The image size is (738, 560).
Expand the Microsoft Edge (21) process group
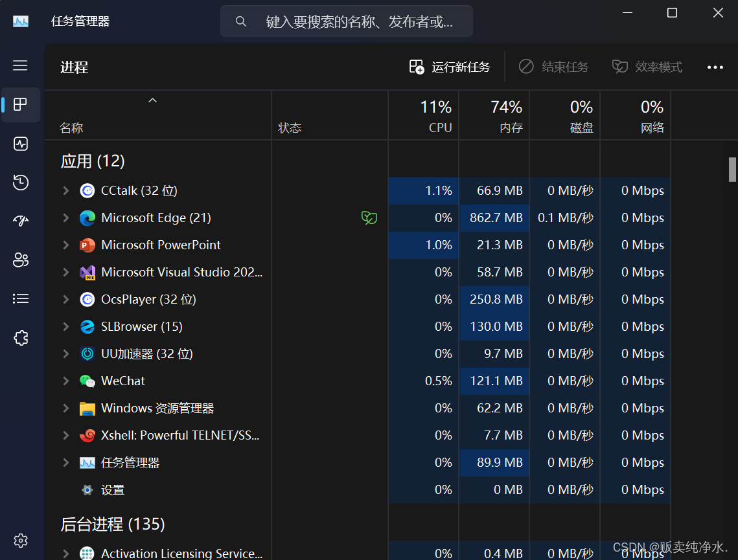(x=66, y=218)
